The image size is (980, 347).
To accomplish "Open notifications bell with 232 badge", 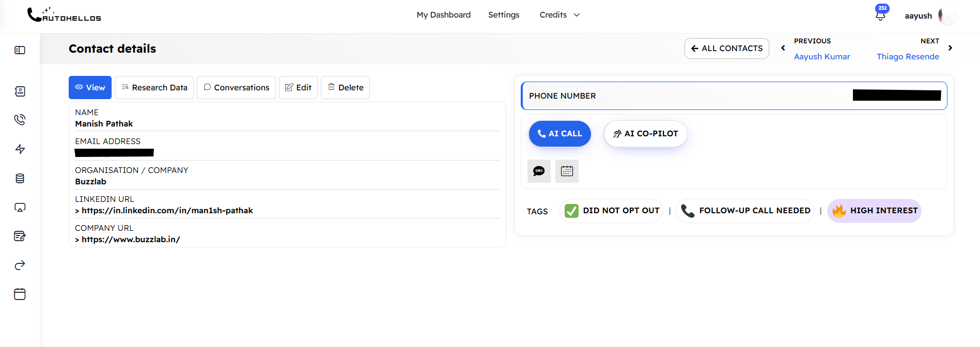I will click(x=881, y=14).
